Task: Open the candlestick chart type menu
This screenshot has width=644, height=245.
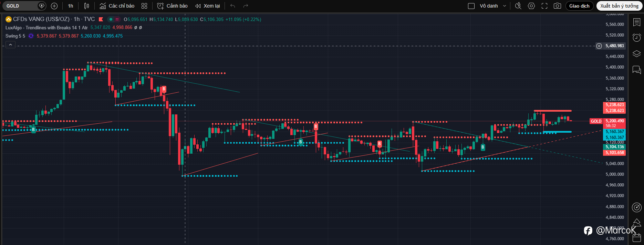Action: pos(87,6)
